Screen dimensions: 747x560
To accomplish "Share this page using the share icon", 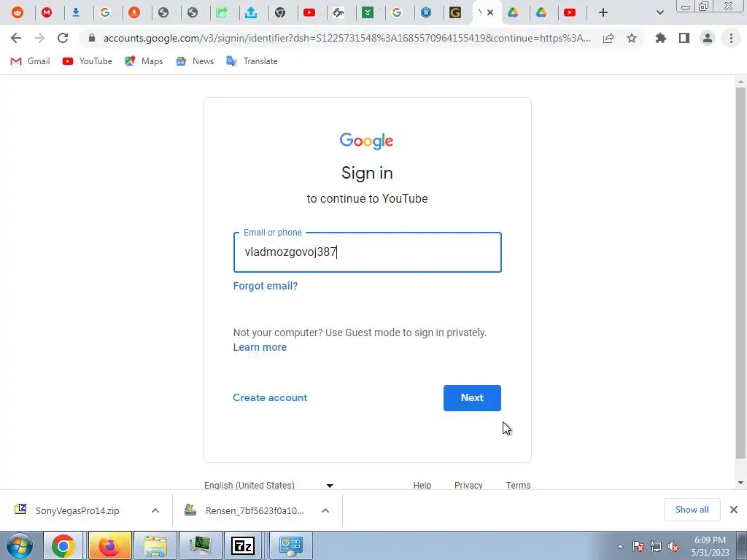I will (x=608, y=38).
